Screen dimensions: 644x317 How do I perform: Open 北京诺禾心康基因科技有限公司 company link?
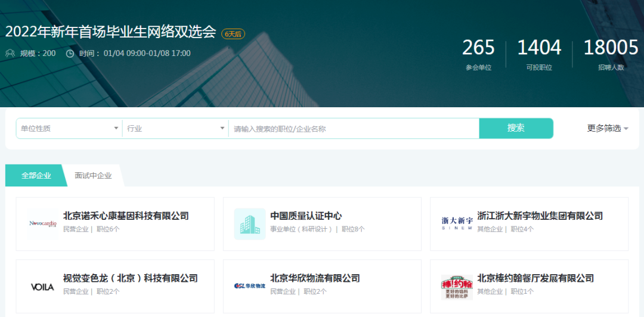pyautogui.click(x=126, y=216)
